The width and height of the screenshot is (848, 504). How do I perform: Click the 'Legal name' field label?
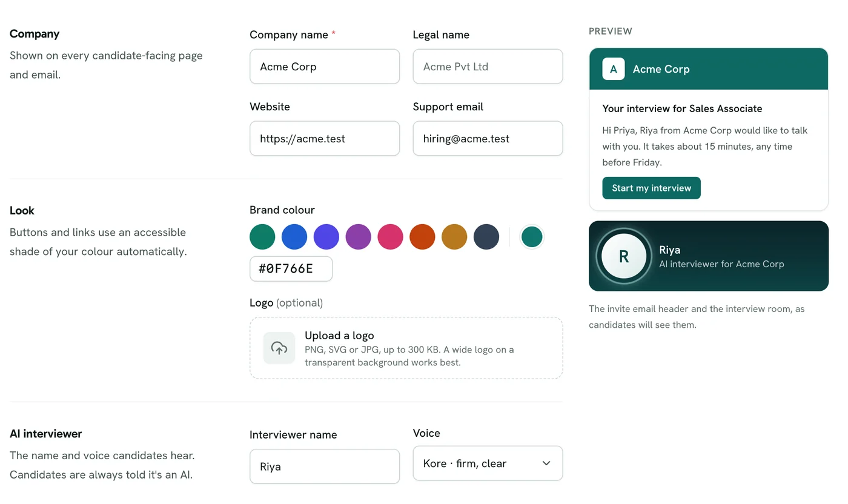click(x=441, y=35)
